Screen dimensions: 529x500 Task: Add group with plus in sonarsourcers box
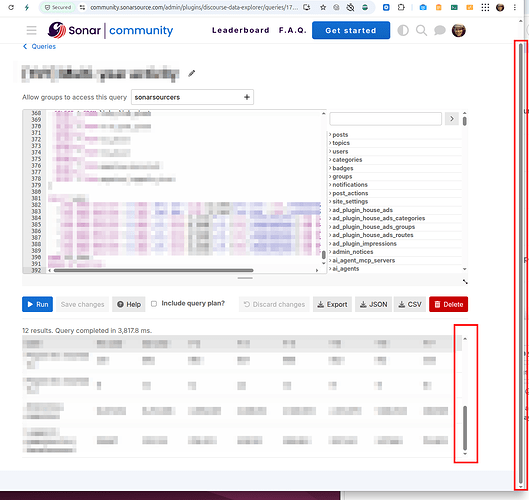(x=247, y=97)
